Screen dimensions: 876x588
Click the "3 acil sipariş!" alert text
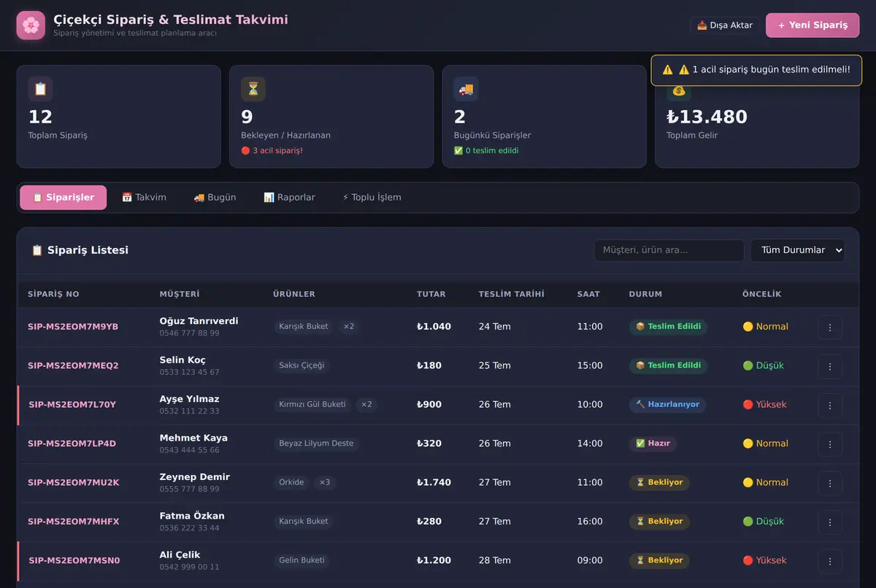coord(272,151)
